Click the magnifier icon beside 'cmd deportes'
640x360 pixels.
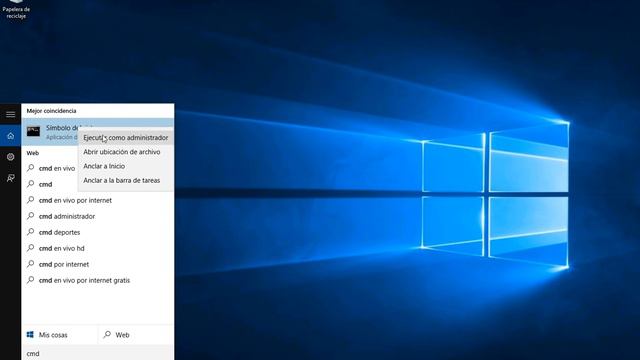pos(31,232)
